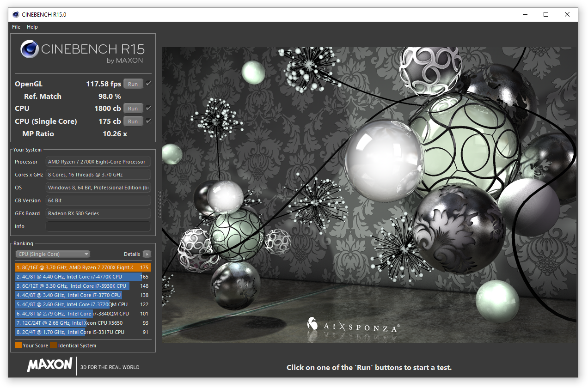Select ranking row 4 Intel Core i7-3770
Image resolution: width=588 pixels, height=388 pixels.
click(x=82, y=295)
